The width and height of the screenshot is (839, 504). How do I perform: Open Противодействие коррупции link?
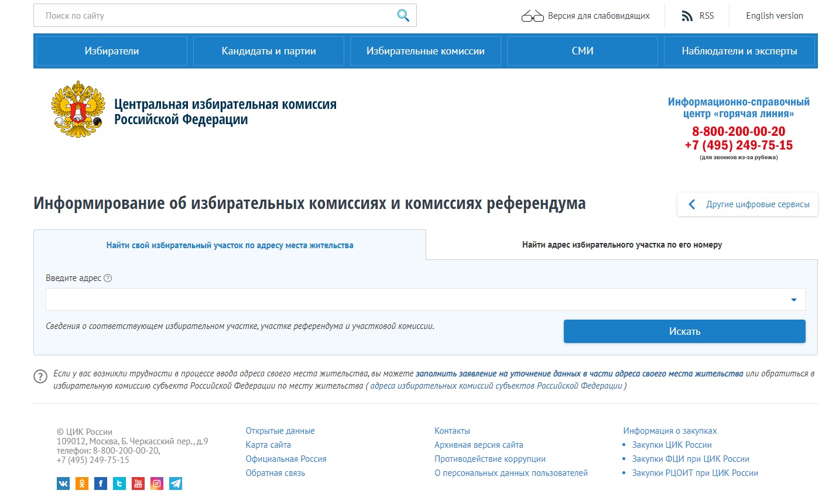pyautogui.click(x=490, y=459)
